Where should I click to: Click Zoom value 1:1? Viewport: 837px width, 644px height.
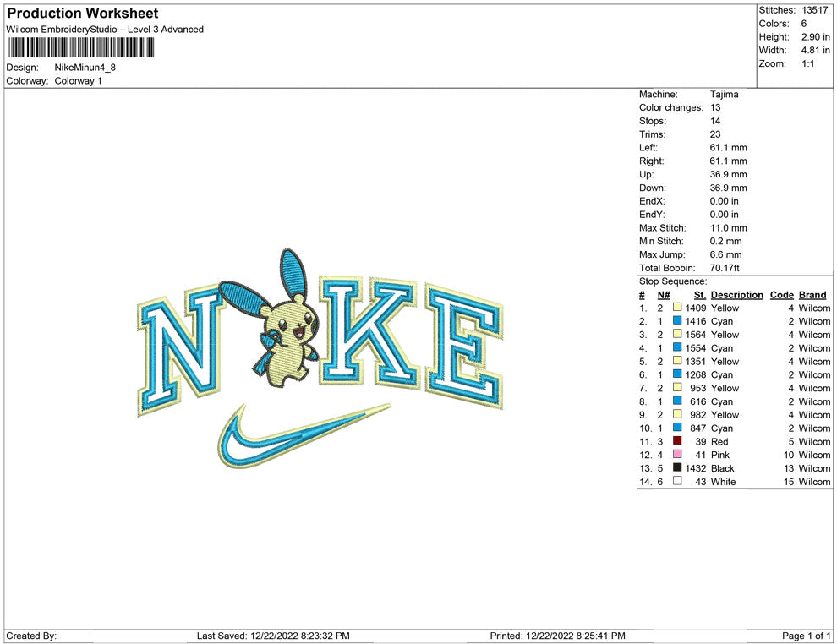[x=808, y=63]
